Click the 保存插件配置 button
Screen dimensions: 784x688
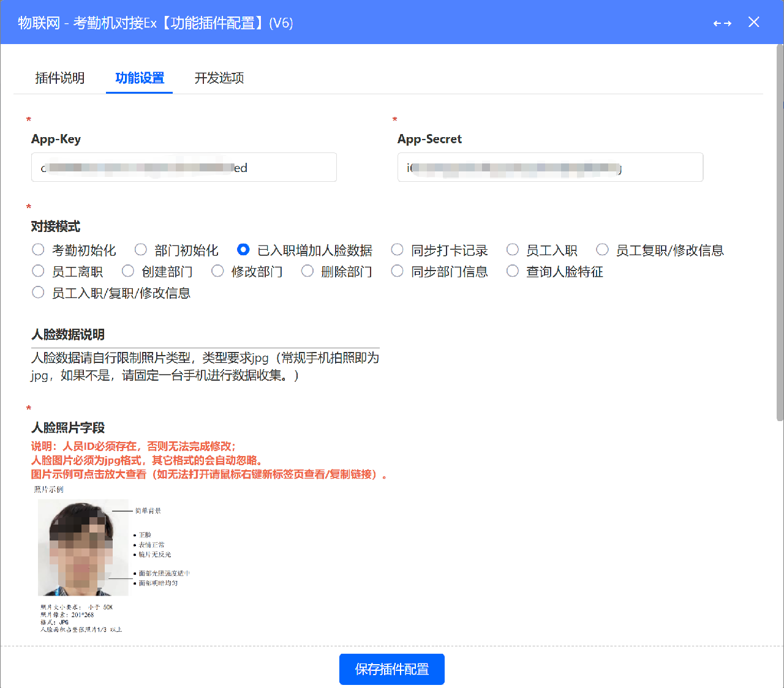(x=392, y=669)
